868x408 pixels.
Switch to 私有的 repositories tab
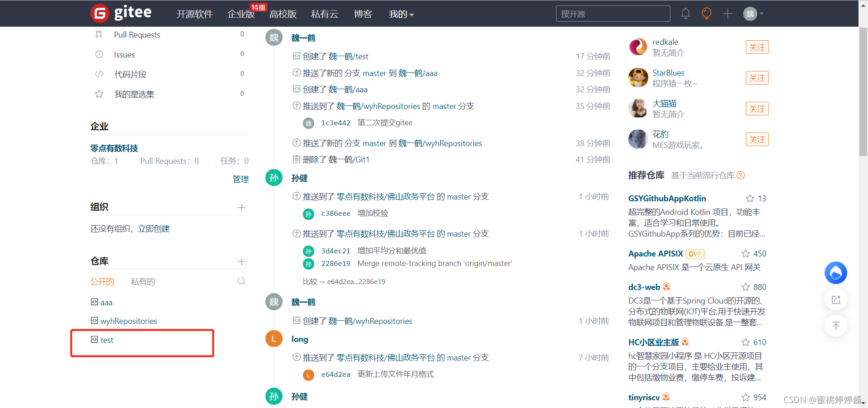[x=143, y=282]
